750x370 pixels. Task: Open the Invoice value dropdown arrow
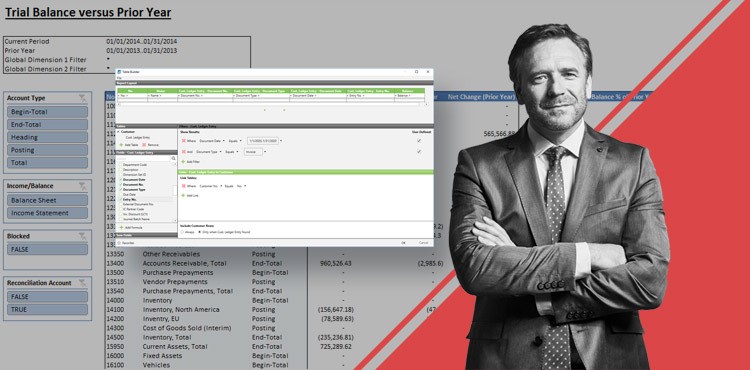click(265, 152)
